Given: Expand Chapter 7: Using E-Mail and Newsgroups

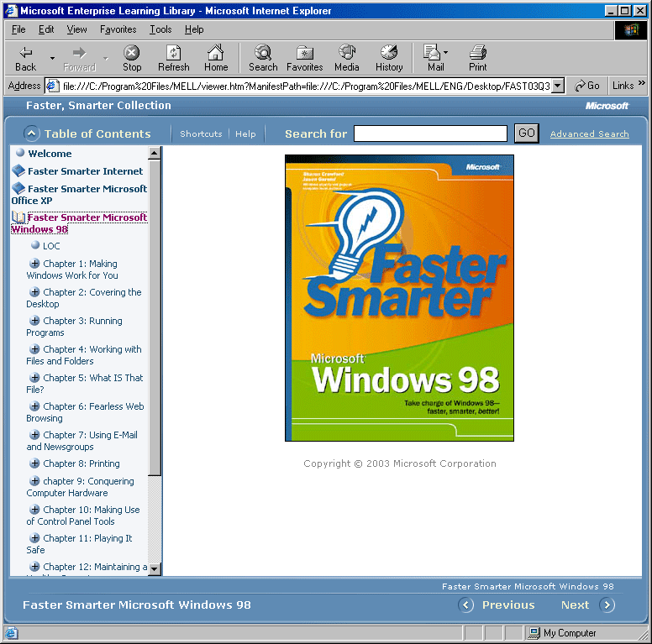Looking at the screenshot, I should [x=35, y=435].
